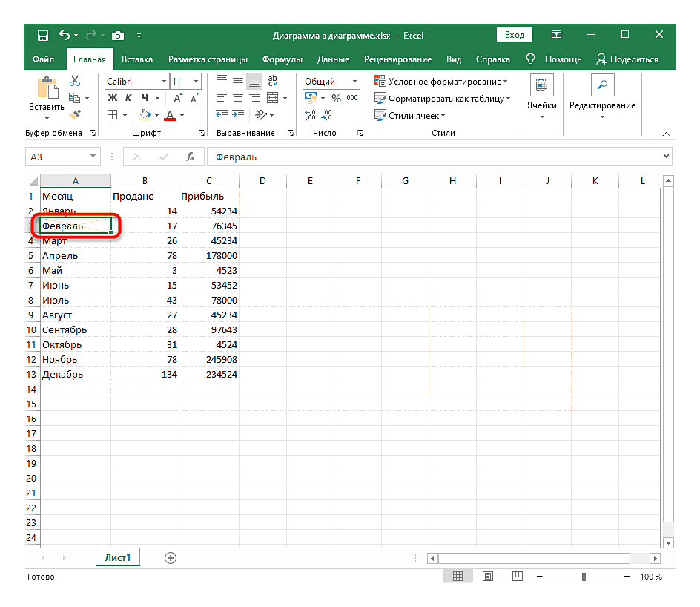This screenshot has width=700, height=607.
Task: Save the workbook with the floppy disk icon
Action: click(x=42, y=35)
